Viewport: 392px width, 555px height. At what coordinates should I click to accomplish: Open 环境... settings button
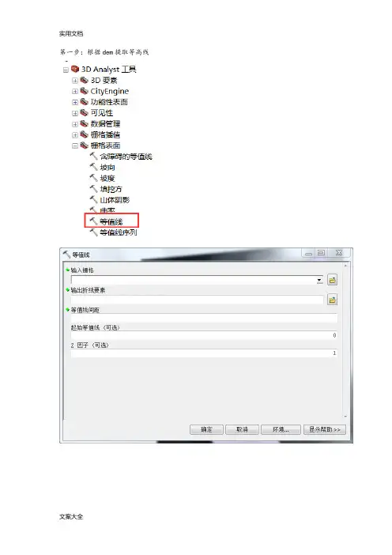coord(281,429)
